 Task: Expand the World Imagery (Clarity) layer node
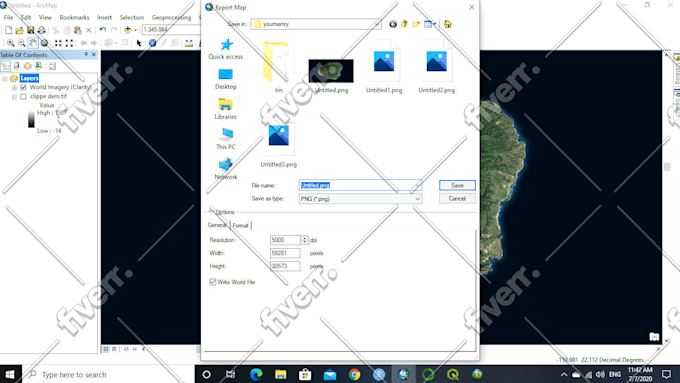(x=14, y=87)
